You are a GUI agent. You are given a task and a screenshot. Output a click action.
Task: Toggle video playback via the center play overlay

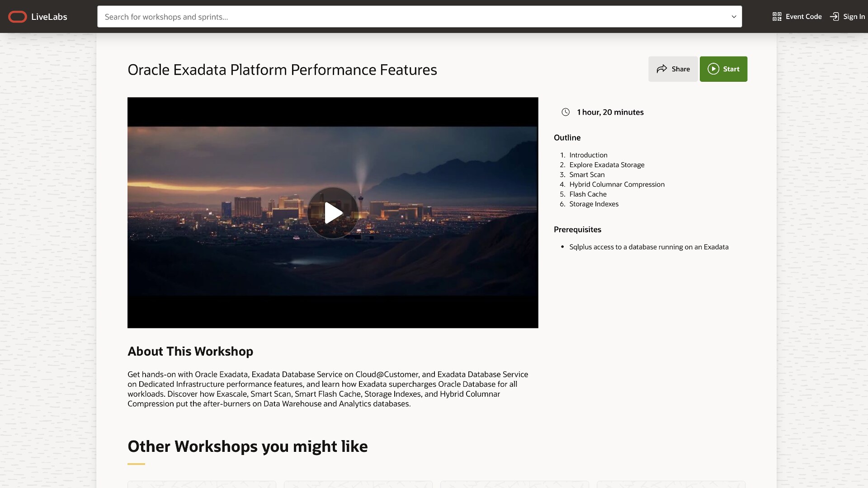[x=333, y=212]
